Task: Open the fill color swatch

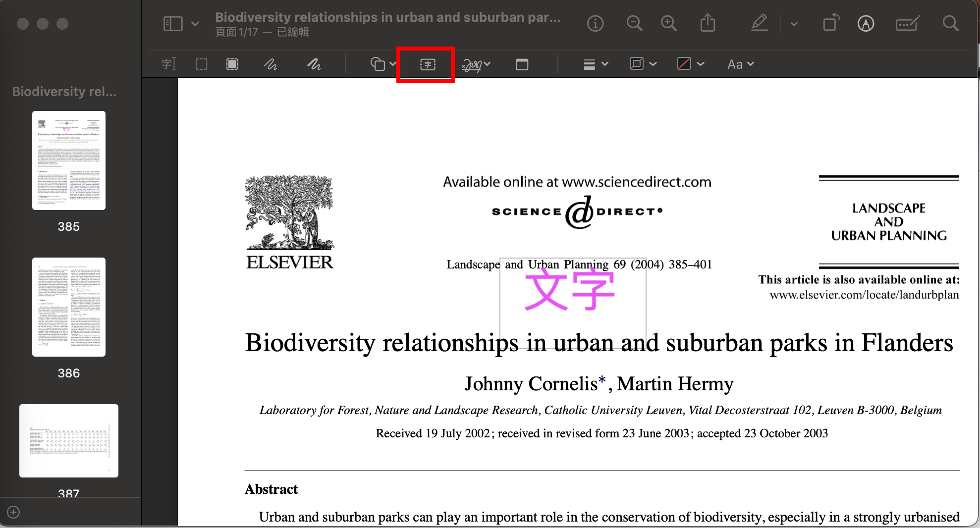Action: pos(690,64)
